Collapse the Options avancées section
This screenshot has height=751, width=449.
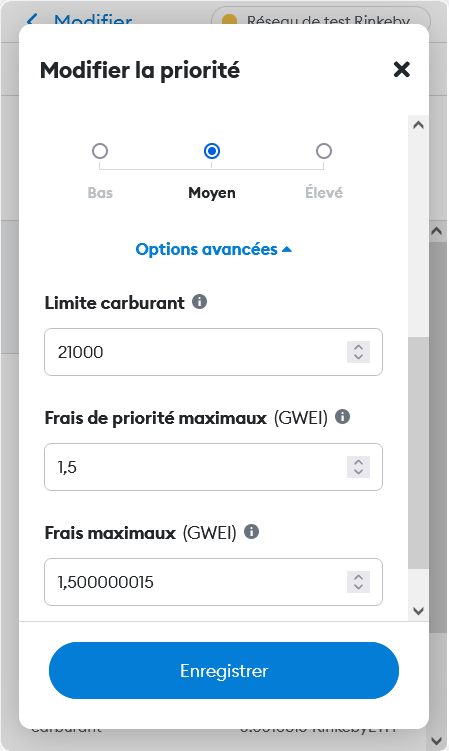pyautogui.click(x=214, y=249)
